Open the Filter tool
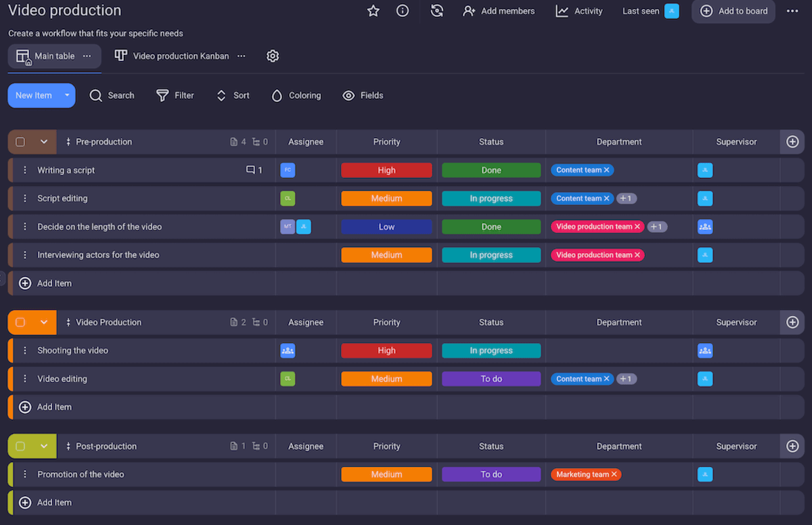The width and height of the screenshot is (812, 525). pos(175,95)
